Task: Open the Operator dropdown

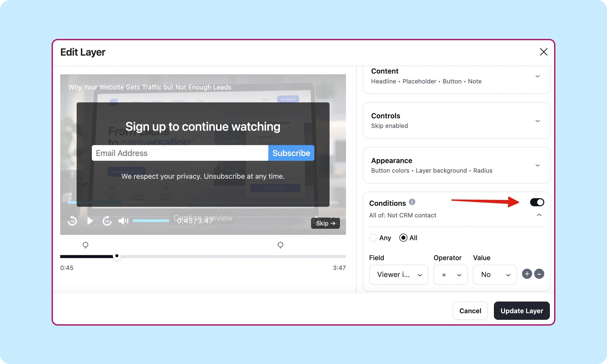Action: [x=450, y=275]
